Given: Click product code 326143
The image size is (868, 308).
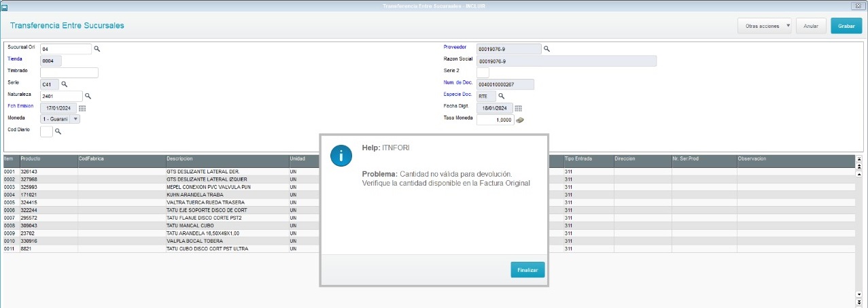Looking at the screenshot, I should (x=28, y=171).
